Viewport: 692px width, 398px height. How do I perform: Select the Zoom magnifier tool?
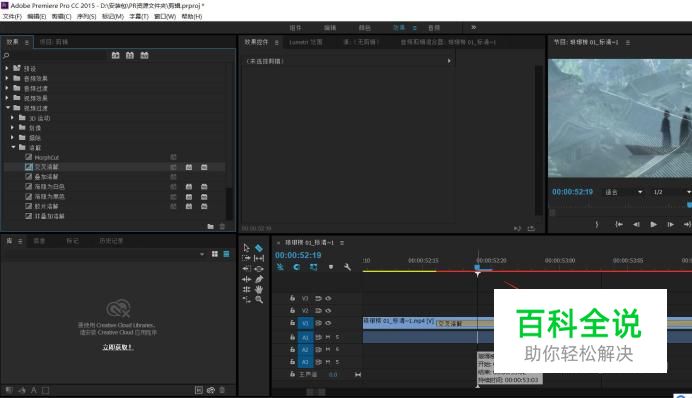pyautogui.click(x=259, y=300)
